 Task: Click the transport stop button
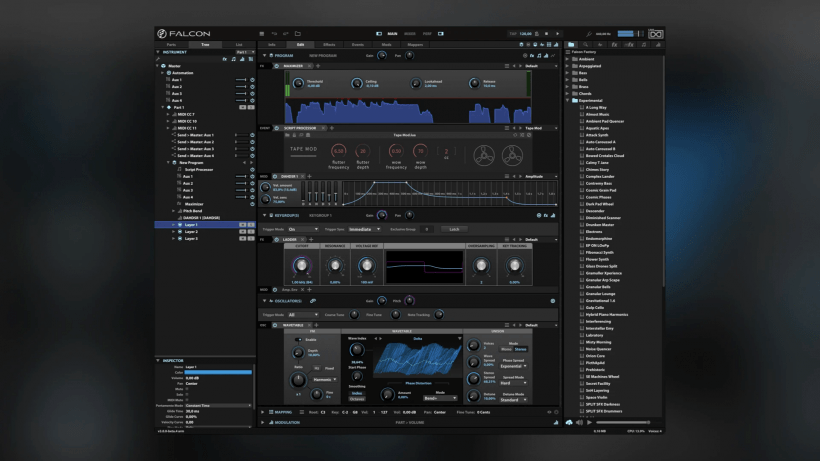[x=548, y=33]
